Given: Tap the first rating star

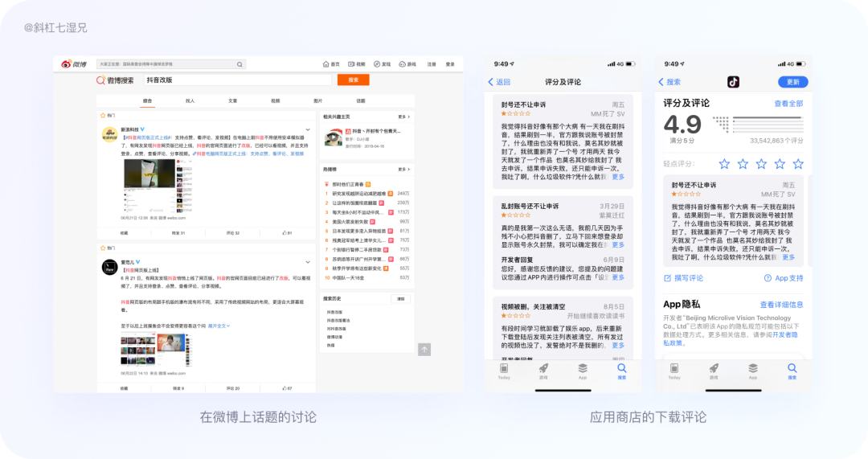Looking at the screenshot, I should click(x=724, y=164).
